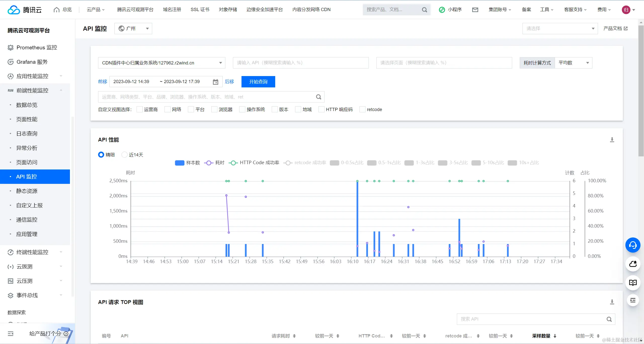Viewport: 644px width, 344px height.
Task: Click the download icon in API 性能 panel
Action: click(612, 140)
